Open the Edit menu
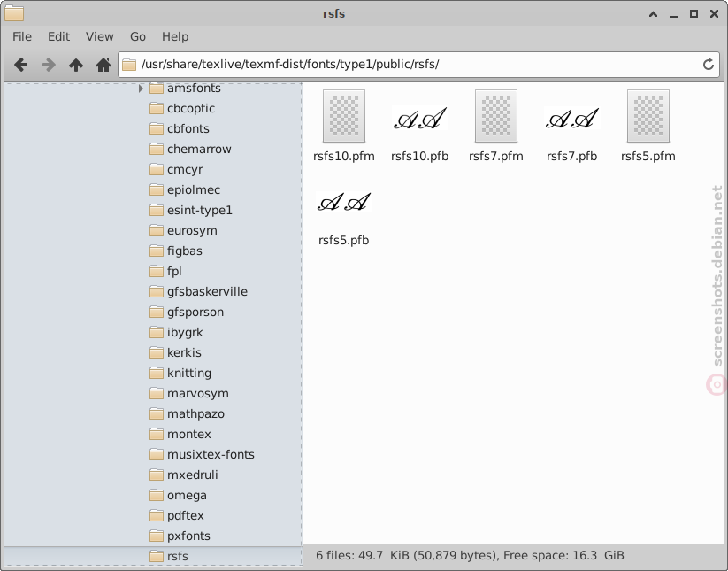 click(x=58, y=36)
